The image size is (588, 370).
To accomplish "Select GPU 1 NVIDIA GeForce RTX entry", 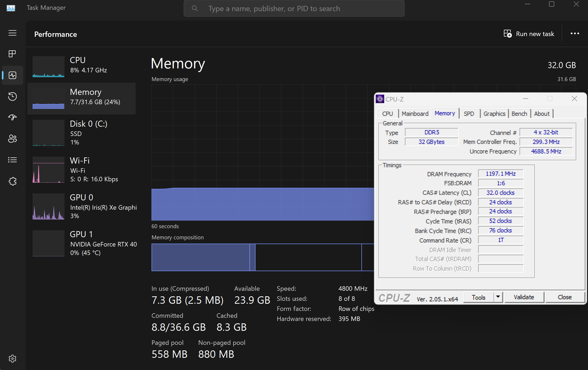I will coord(81,243).
